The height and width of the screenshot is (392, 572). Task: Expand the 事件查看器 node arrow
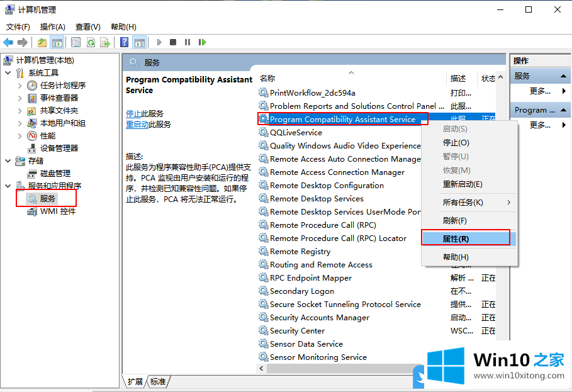(x=20, y=98)
